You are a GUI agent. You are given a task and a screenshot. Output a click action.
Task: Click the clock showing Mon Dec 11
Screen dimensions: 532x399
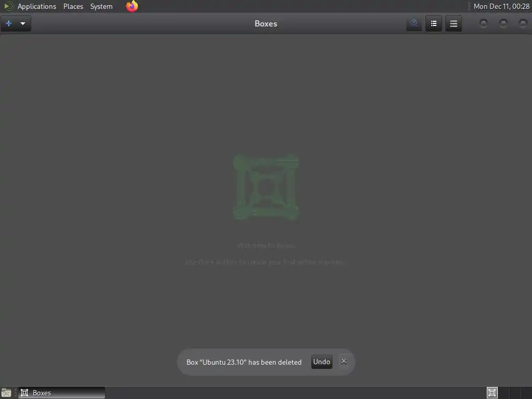pos(501,6)
